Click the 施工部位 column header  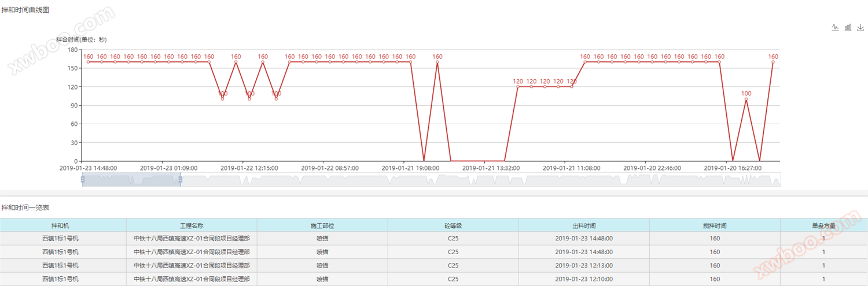[x=322, y=225]
